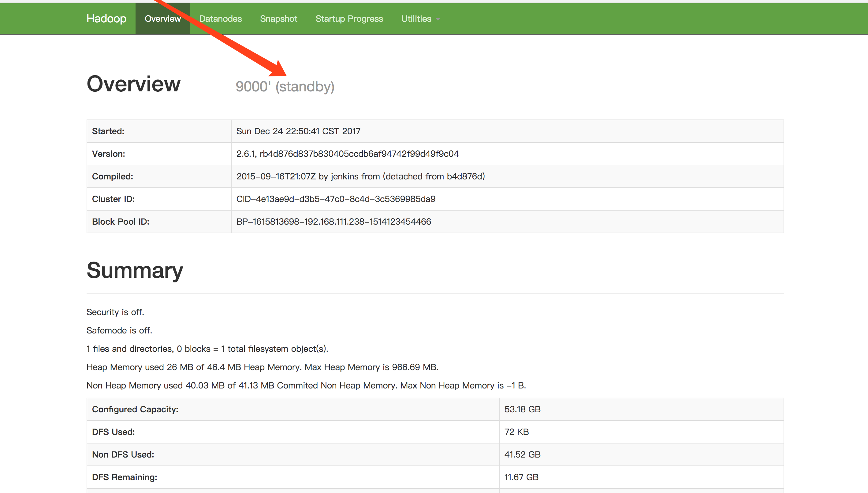Click the Block Pool ID value
Screen dimensions: 868x493
point(333,222)
